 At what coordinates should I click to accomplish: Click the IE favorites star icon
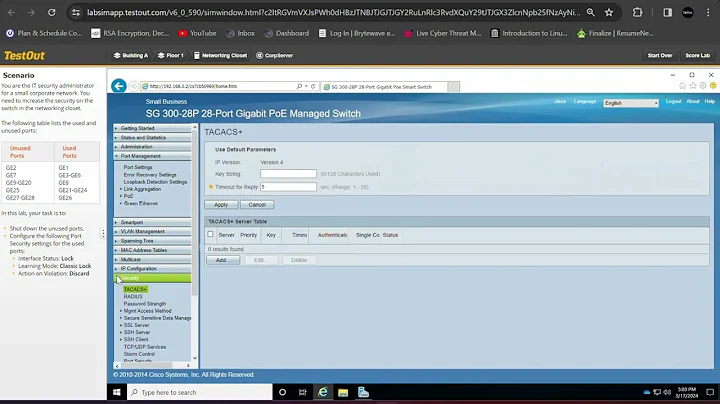(693, 86)
